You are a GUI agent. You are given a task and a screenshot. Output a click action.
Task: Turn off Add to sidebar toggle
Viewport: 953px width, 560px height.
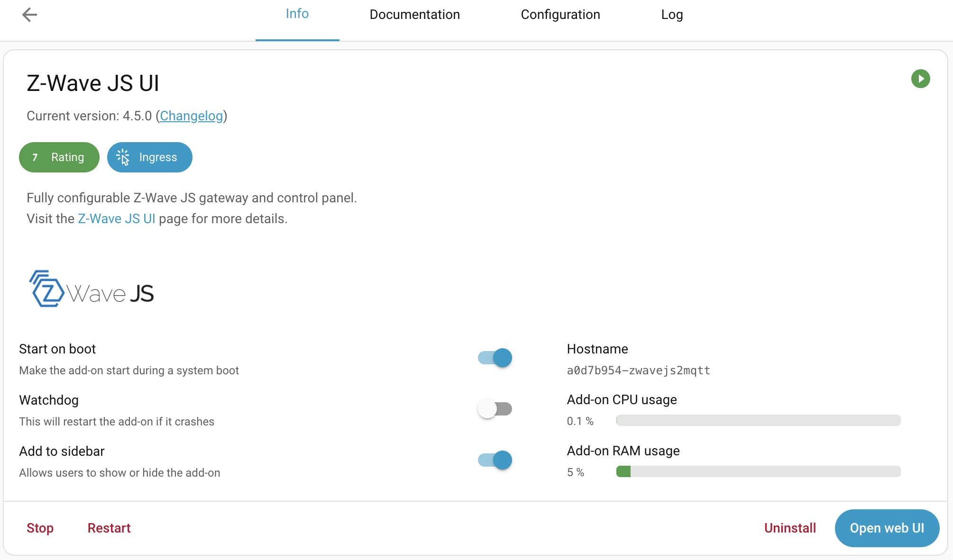click(495, 460)
